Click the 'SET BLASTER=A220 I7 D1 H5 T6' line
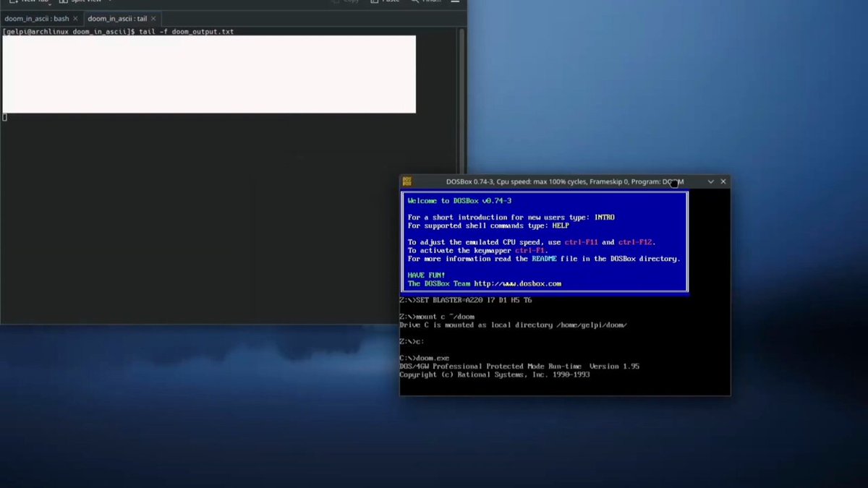Screen dimensions: 868x488 (466, 300)
